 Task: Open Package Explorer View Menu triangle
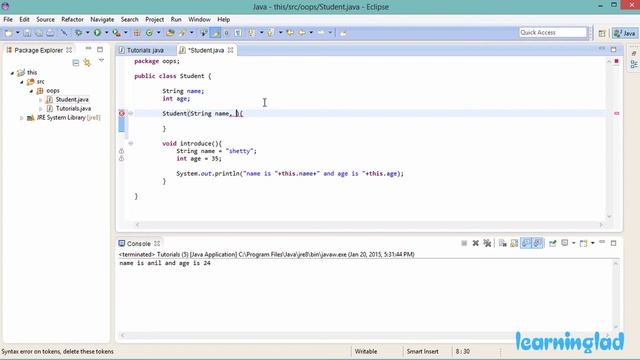(101, 60)
